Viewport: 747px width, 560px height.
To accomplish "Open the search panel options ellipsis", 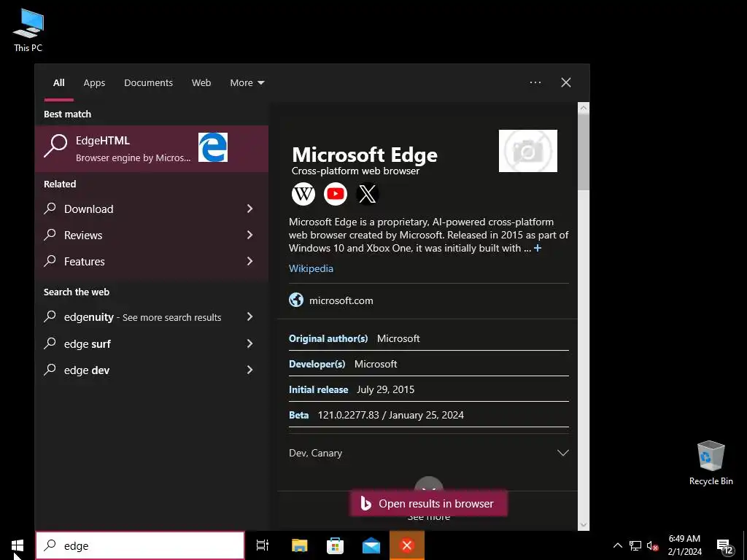I will pyautogui.click(x=535, y=82).
